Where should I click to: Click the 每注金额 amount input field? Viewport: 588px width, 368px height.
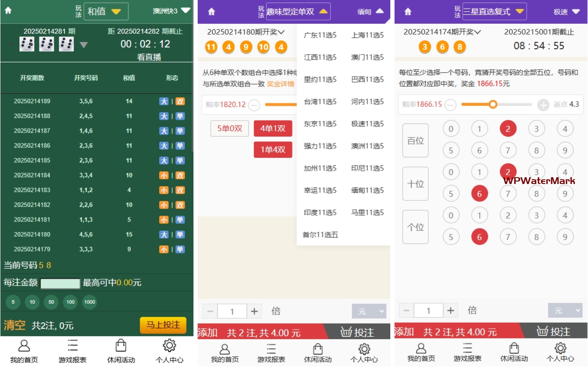[x=60, y=283]
